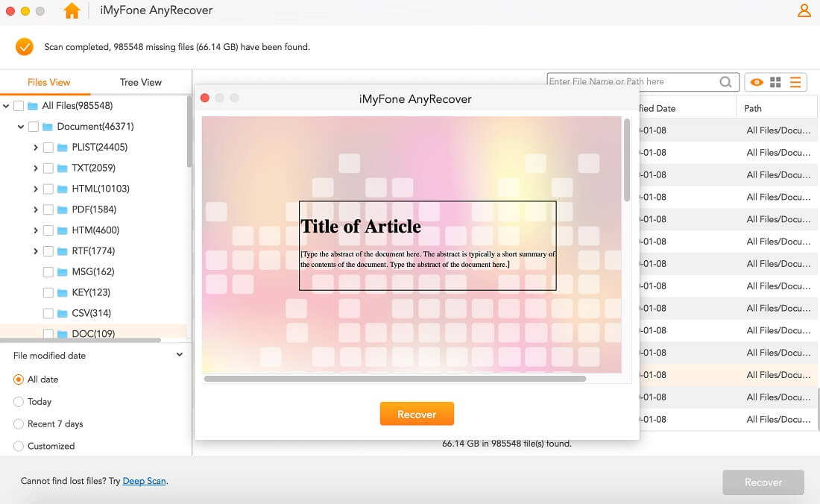Select the eye preview icon above Path column
Viewport: 820px width, 504px height.
(757, 82)
